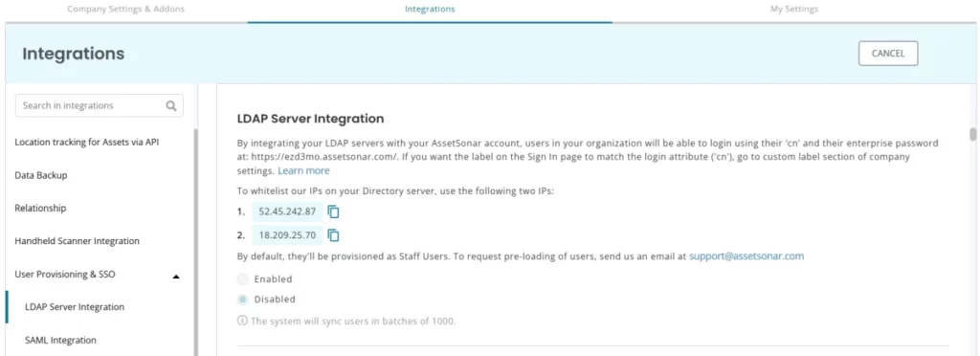Select LDAP Server Integration in sidebar
This screenshot has width=980, height=356.
75,306
